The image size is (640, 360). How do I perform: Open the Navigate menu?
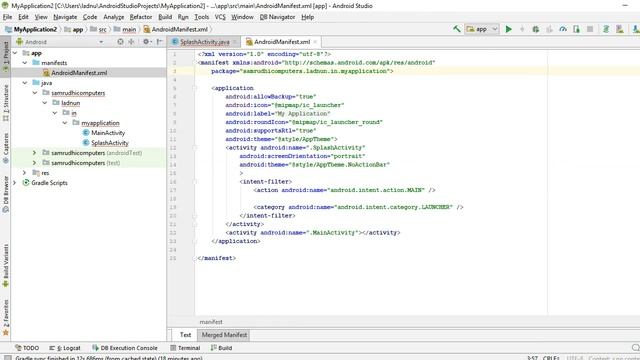click(x=65, y=17)
